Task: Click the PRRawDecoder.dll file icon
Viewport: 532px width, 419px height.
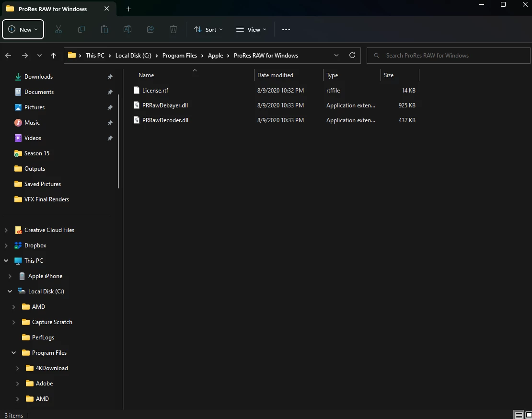Action: tap(137, 120)
